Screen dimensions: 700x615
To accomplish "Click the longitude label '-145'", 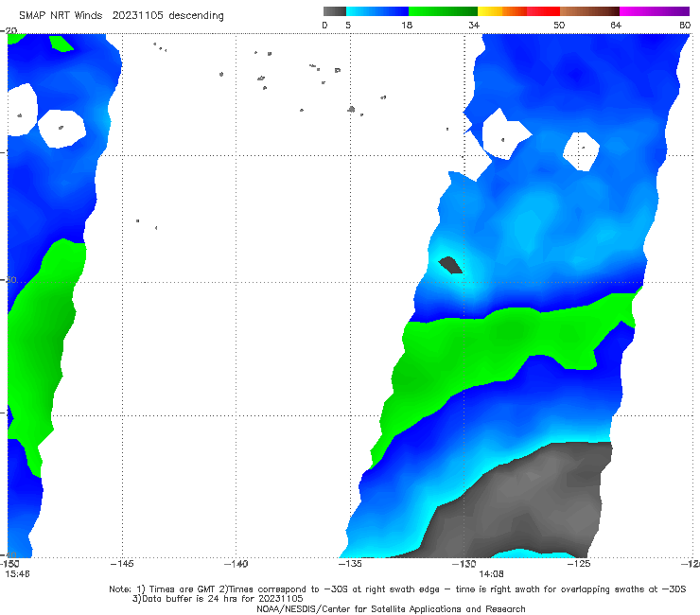I will click(122, 564).
